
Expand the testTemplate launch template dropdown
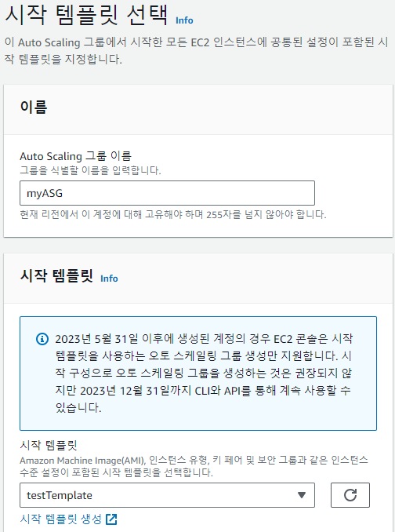[x=167, y=495]
